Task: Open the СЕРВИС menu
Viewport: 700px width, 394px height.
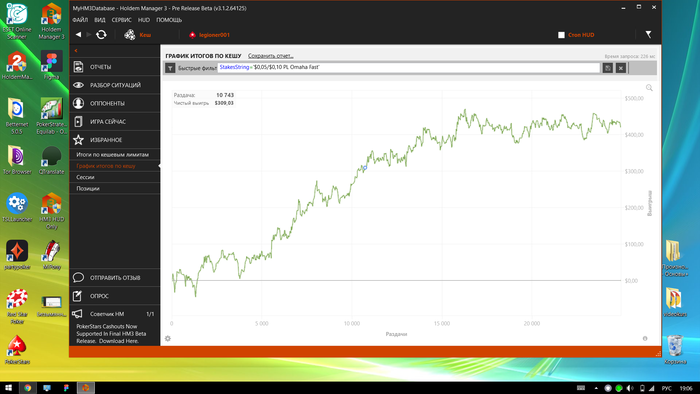Action: click(x=121, y=20)
